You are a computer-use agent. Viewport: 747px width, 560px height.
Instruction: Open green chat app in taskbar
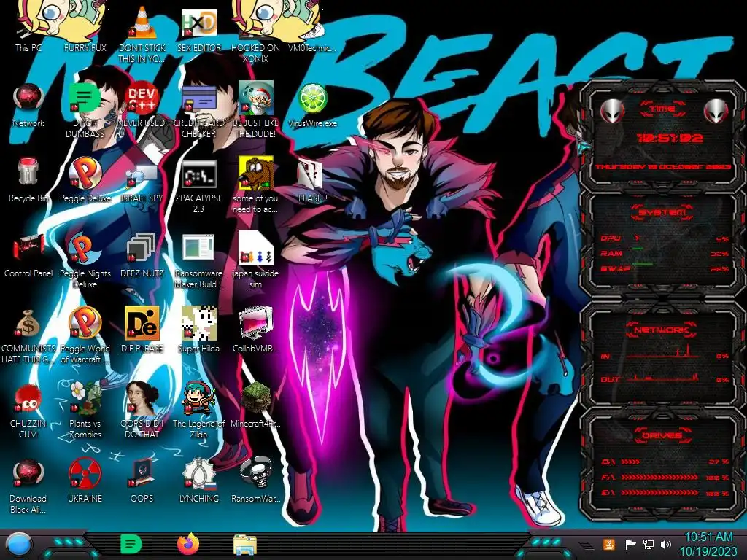[131, 544]
